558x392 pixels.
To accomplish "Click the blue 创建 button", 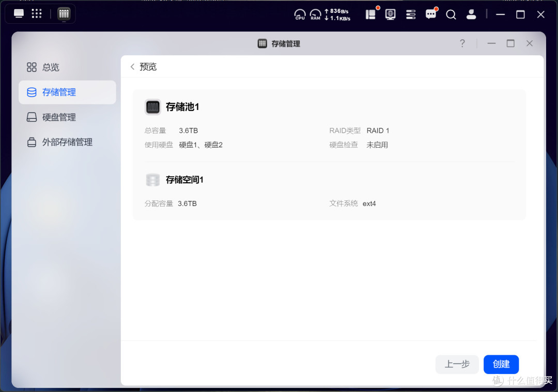I will pos(501,364).
